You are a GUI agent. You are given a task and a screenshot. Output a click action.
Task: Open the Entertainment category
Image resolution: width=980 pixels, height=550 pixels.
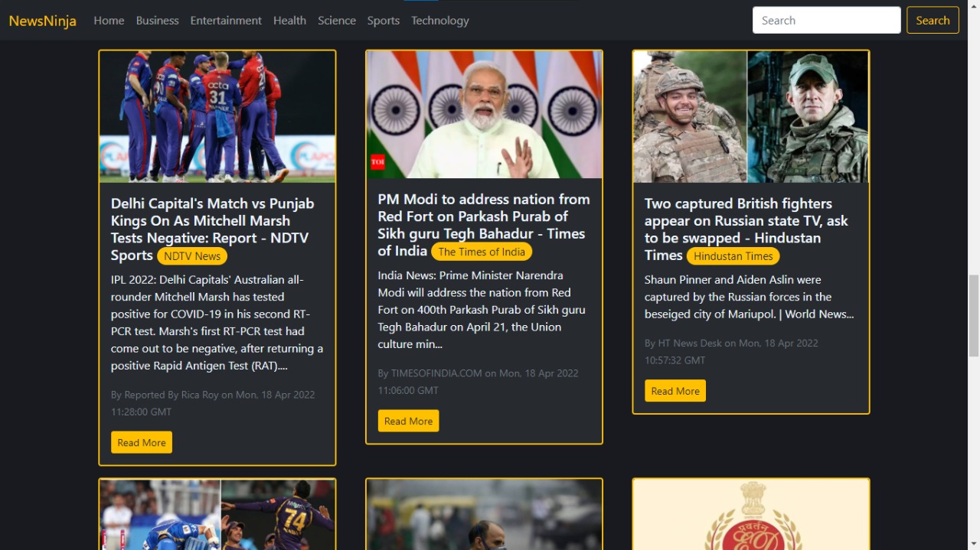(226, 21)
